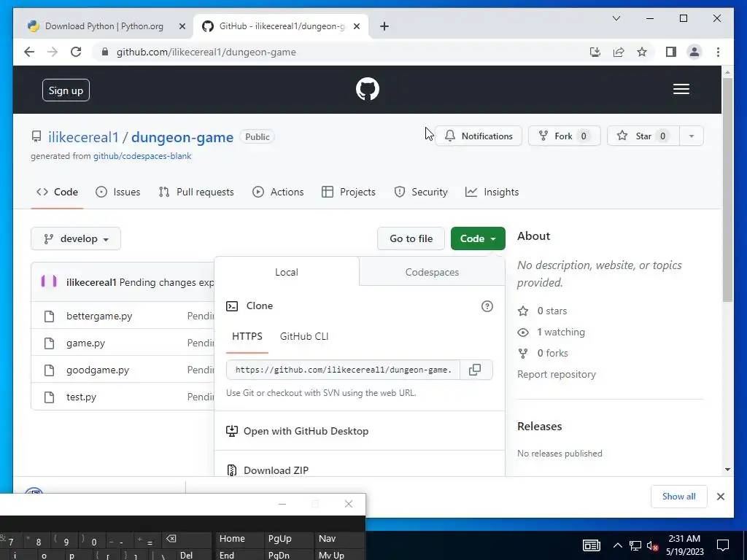Fork the dungeon-game repository
This screenshot has height=560, width=747.
coord(564,136)
